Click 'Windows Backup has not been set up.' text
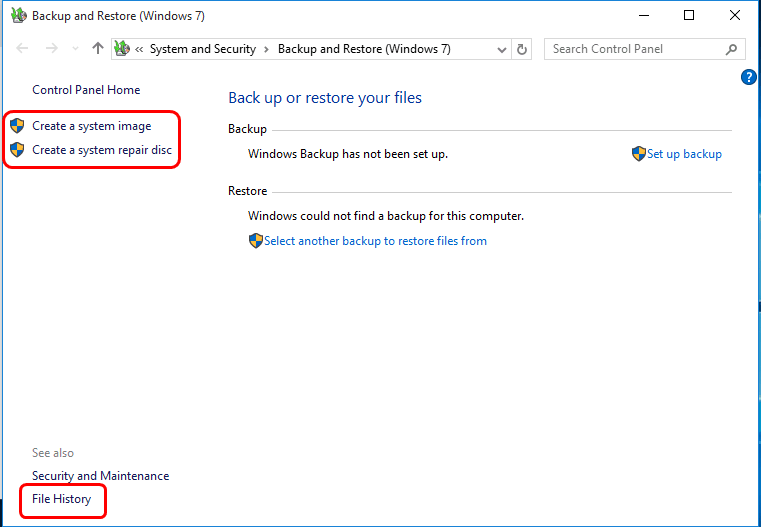This screenshot has height=527, width=761. pyautogui.click(x=347, y=154)
